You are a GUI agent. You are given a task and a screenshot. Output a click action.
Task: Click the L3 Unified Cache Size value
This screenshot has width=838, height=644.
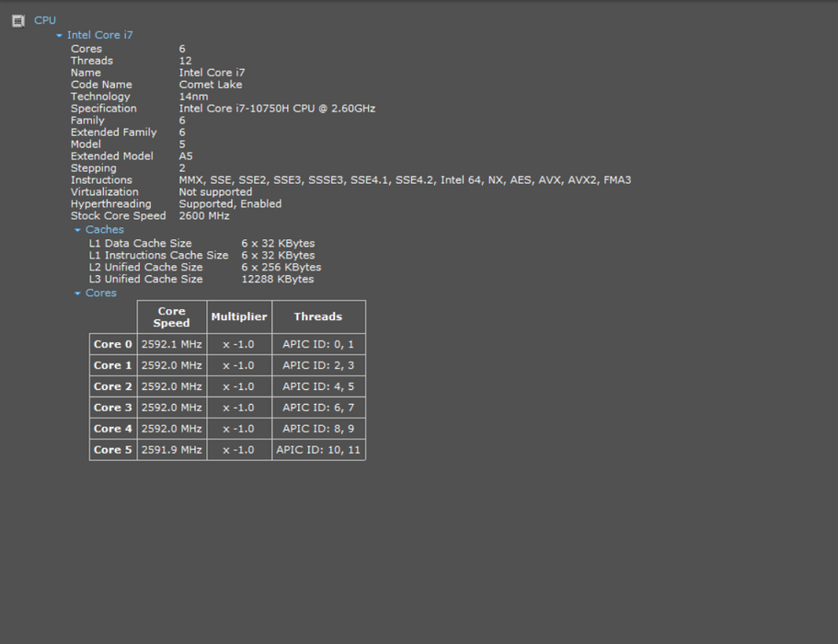click(x=277, y=279)
